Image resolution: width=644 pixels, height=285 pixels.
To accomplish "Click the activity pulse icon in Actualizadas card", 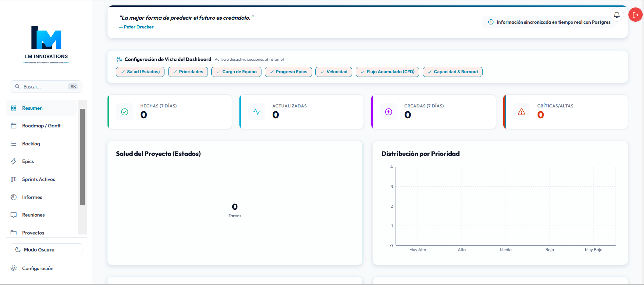I will tap(257, 112).
